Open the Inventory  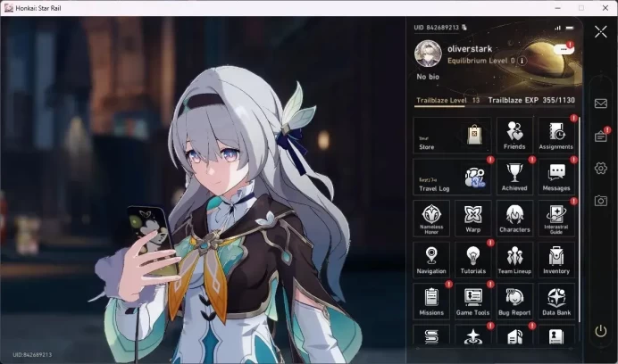556,260
